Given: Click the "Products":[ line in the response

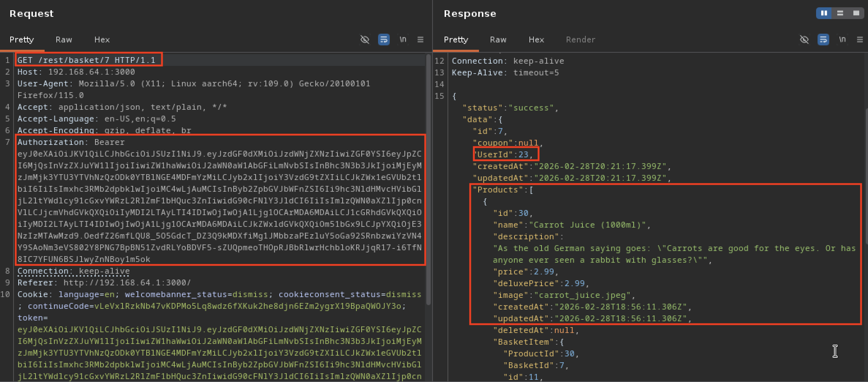Looking at the screenshot, I should 503,190.
